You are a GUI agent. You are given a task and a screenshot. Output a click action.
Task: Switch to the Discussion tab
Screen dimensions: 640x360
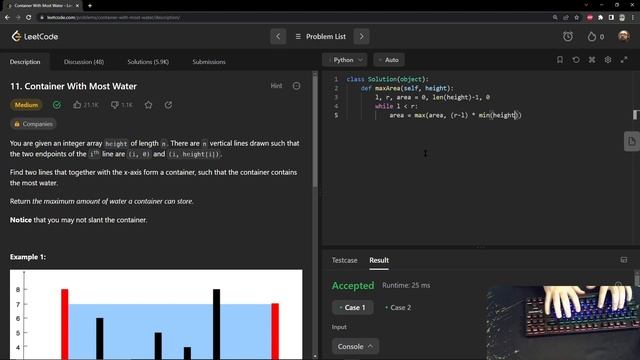(84, 62)
